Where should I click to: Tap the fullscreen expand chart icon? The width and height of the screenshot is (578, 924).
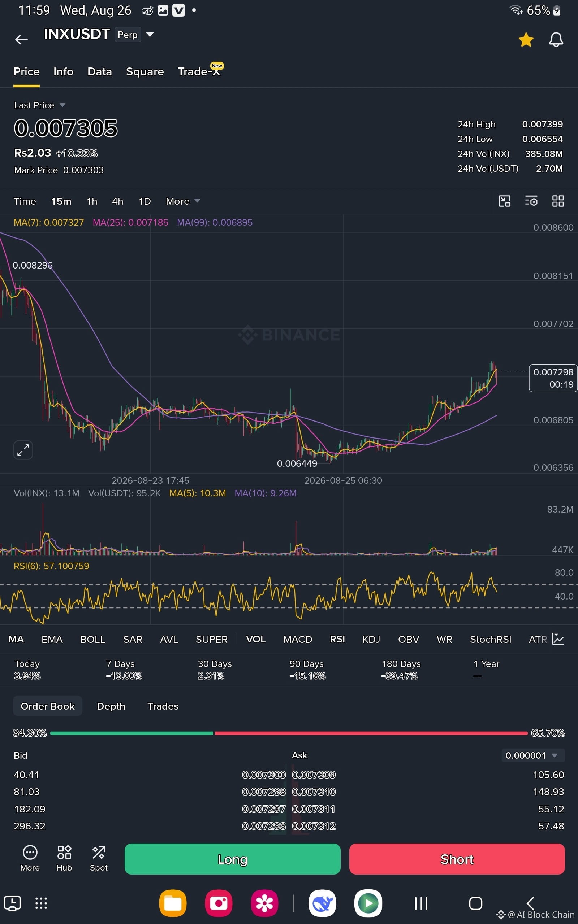(x=23, y=450)
